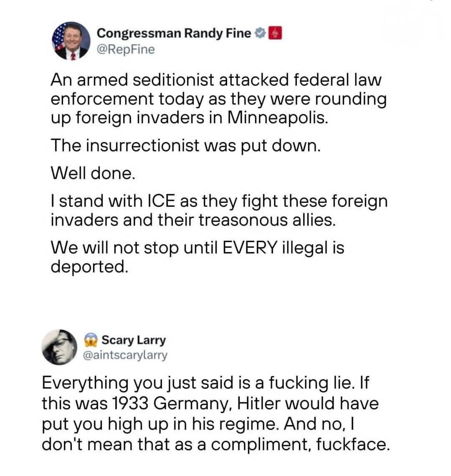Image resolution: width=451 pixels, height=476 pixels.
Task: Click the 'Well done.' line
Action: click(93, 173)
